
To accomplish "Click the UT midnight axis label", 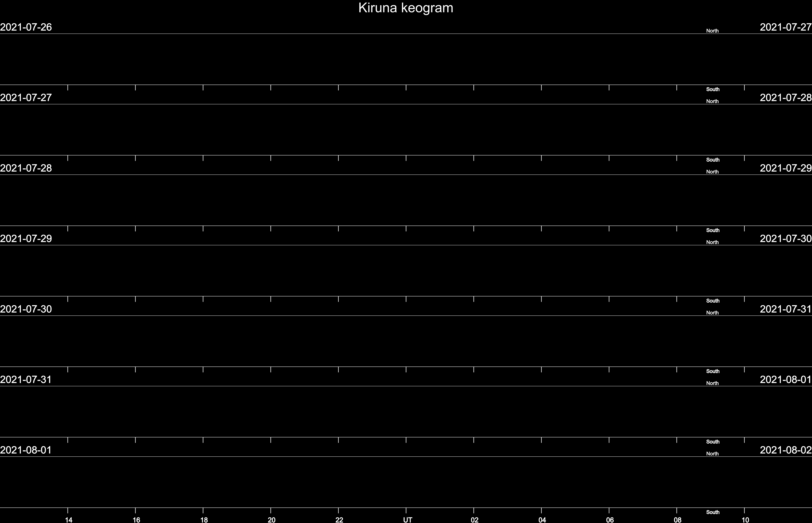I will 408,520.
